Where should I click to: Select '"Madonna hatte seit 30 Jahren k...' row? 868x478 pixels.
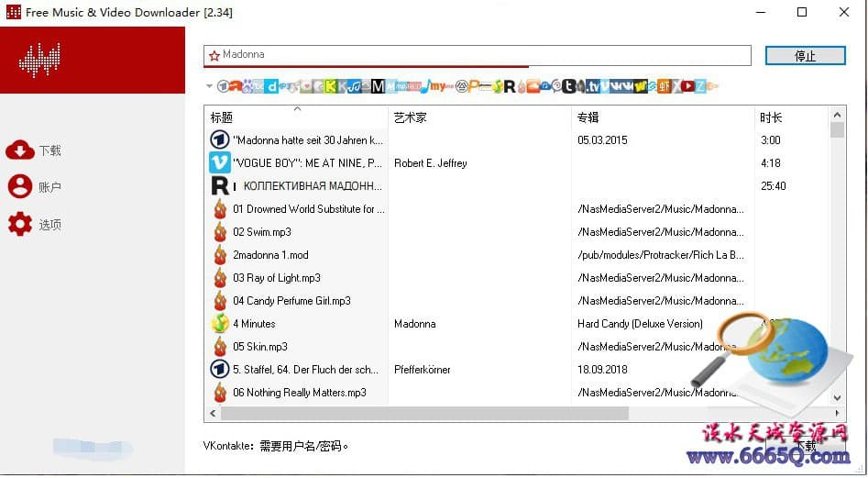coord(308,140)
